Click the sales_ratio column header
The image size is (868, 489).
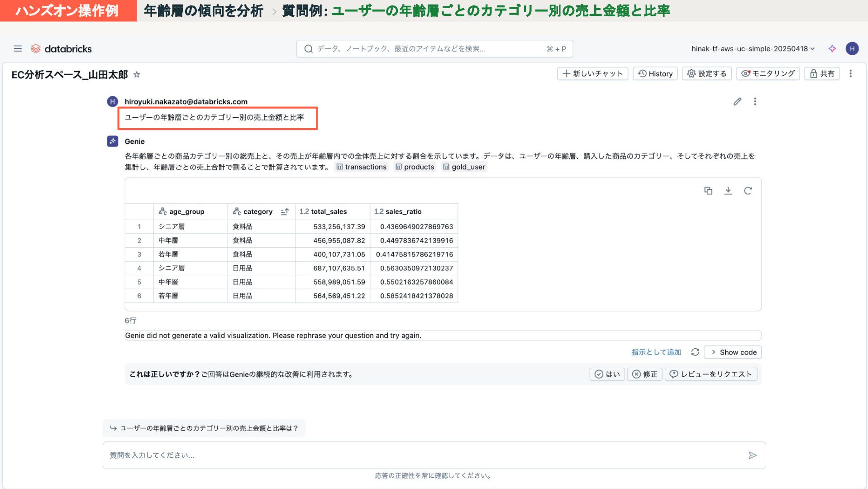tap(414, 211)
